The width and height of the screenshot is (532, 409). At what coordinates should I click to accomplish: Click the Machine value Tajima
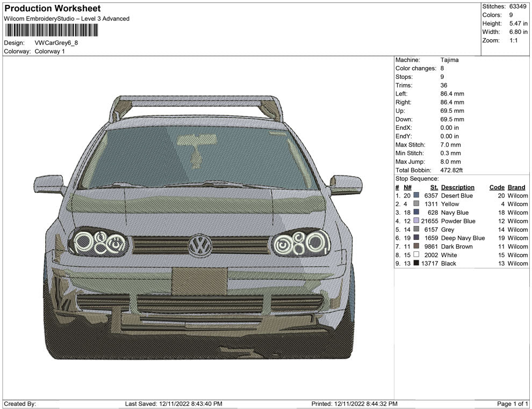pos(449,60)
